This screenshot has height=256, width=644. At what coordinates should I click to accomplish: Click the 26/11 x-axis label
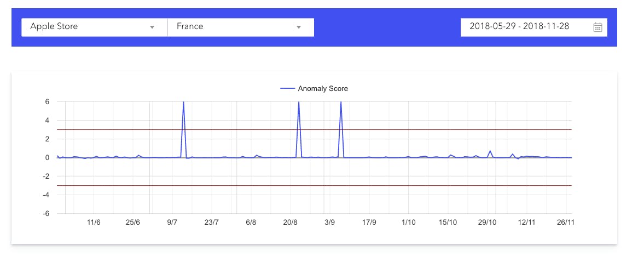565,223
